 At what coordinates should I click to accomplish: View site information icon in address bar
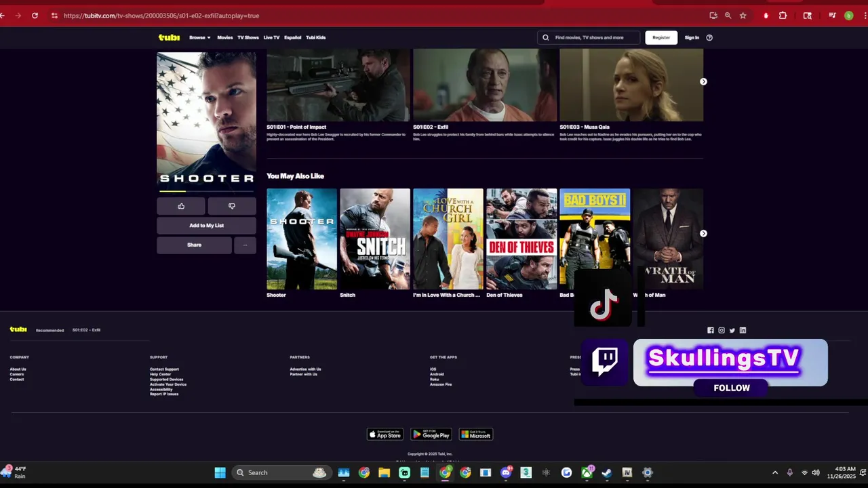[54, 16]
